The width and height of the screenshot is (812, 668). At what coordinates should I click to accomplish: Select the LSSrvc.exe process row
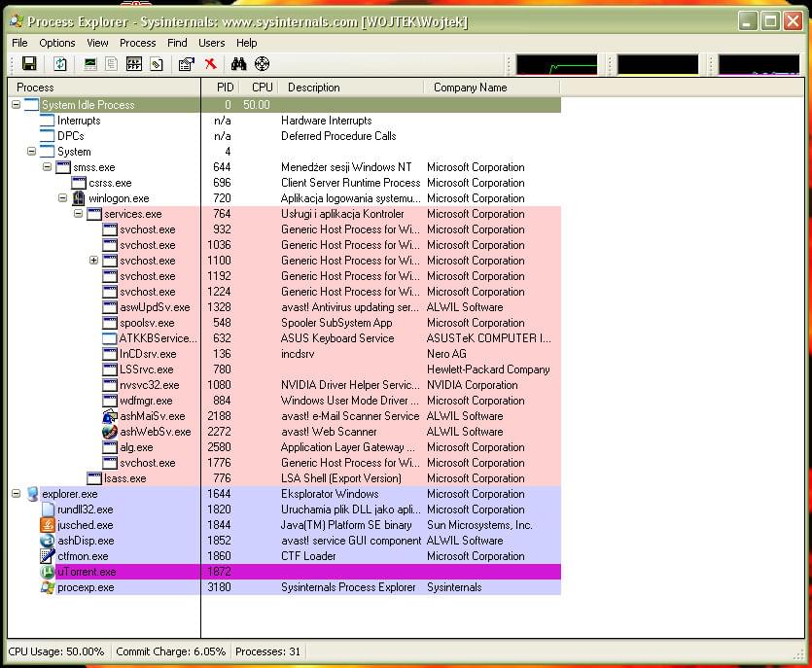point(285,369)
